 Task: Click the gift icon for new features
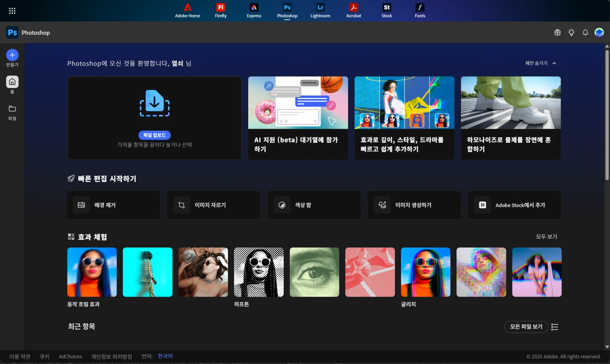(557, 32)
